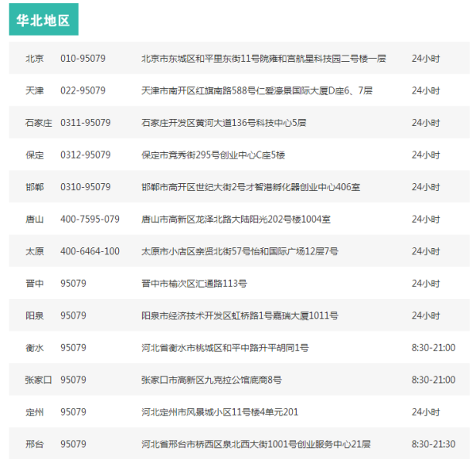Click 24小时 in the 北京 row
The height and width of the screenshot is (459, 476).
(425, 58)
